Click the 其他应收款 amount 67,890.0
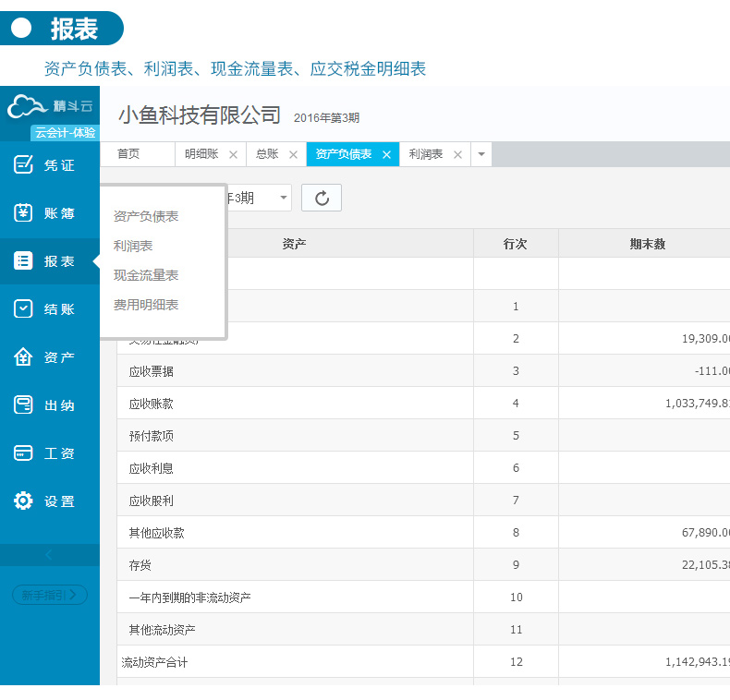This screenshot has width=730, height=700. [706, 533]
